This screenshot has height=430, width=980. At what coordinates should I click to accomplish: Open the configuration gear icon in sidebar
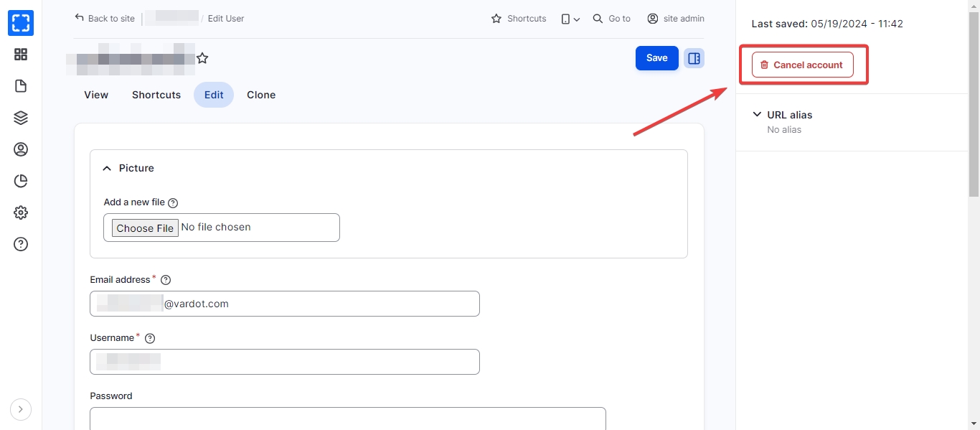[21, 212]
